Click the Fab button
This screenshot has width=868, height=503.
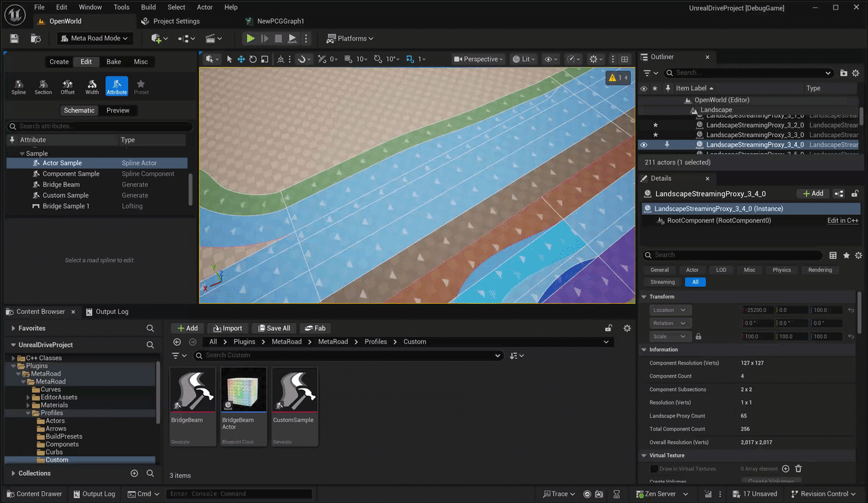click(315, 328)
